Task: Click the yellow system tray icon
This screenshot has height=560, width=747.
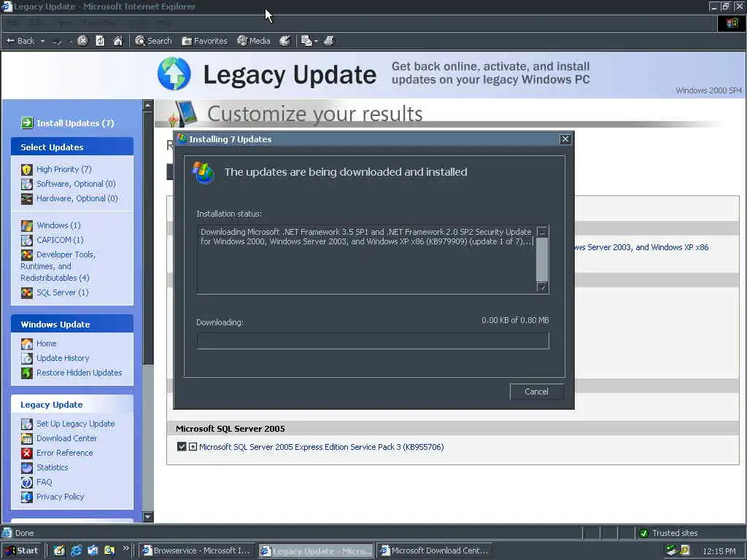Action: (x=685, y=551)
